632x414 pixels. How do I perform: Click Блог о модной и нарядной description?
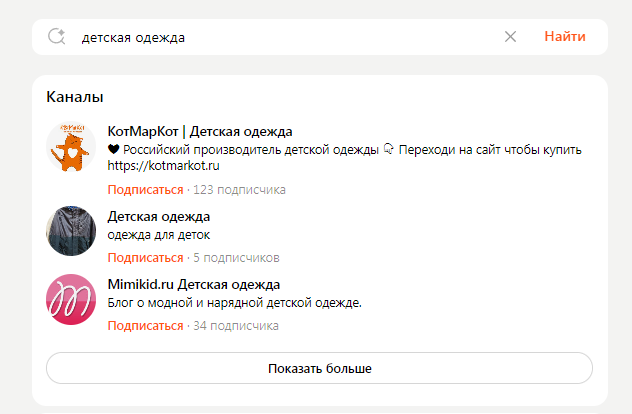pyautogui.click(x=235, y=303)
